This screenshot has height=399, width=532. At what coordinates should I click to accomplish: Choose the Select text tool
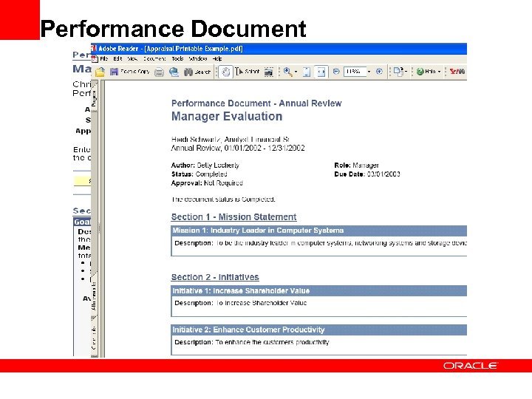tap(247, 72)
